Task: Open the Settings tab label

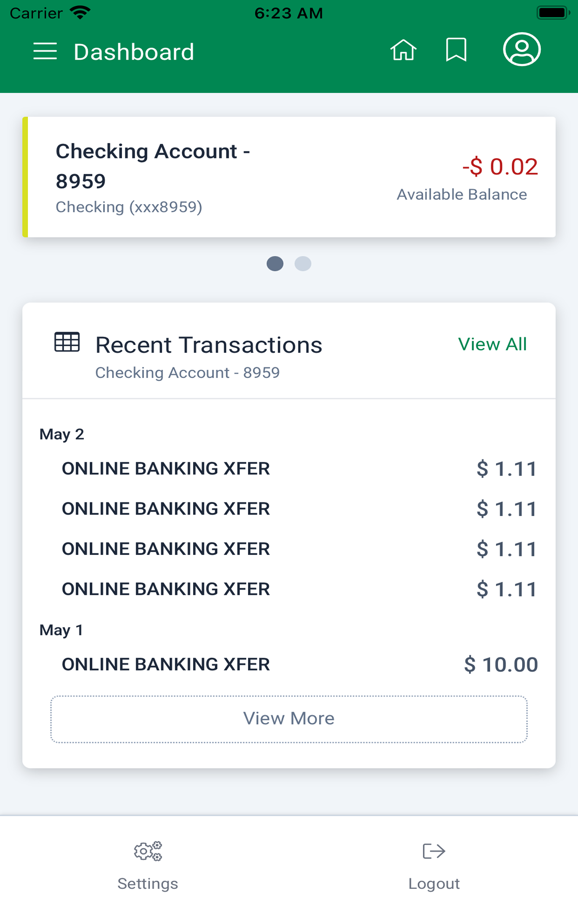Action: click(x=148, y=884)
